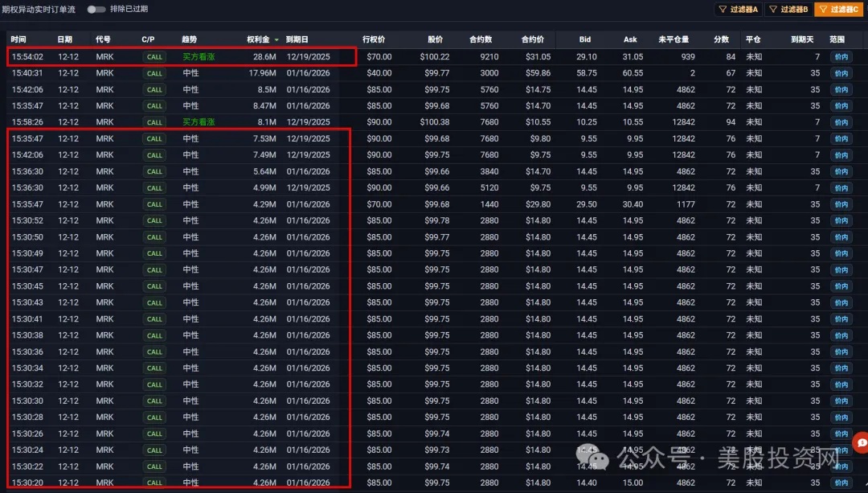This screenshot has width=868, height=493.
Task: Sort the table by 行权价 column
Action: (x=374, y=39)
